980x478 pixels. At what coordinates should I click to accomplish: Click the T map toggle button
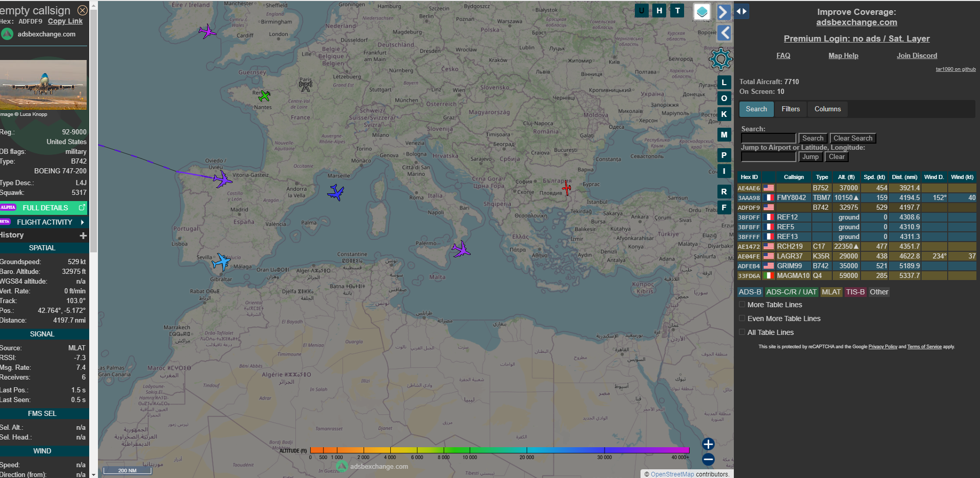(x=677, y=10)
